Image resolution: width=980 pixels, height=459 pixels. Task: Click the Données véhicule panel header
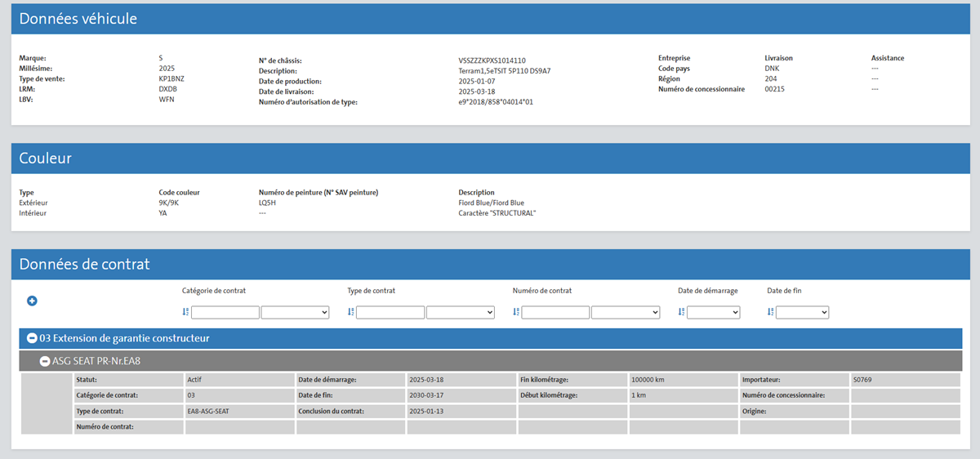[490, 19]
